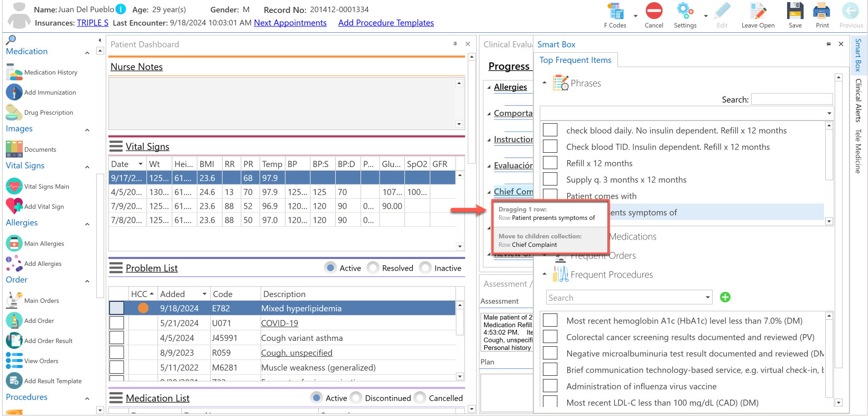Check 'Refill x 12 months' phrase
Image resolution: width=868 pixels, height=416 pixels.
[x=550, y=163]
